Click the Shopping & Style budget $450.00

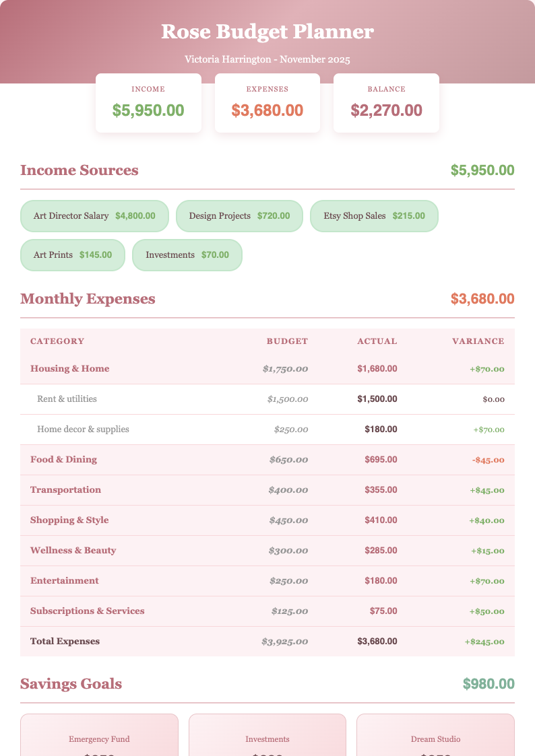tap(288, 520)
